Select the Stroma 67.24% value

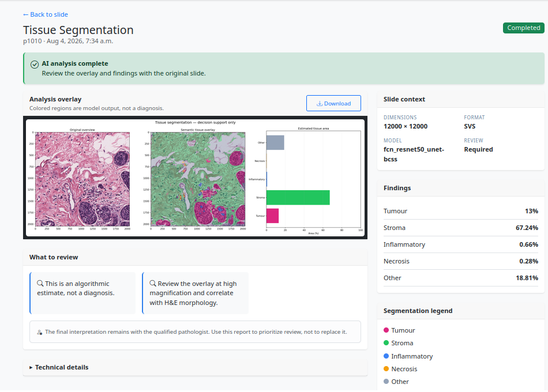click(x=527, y=228)
